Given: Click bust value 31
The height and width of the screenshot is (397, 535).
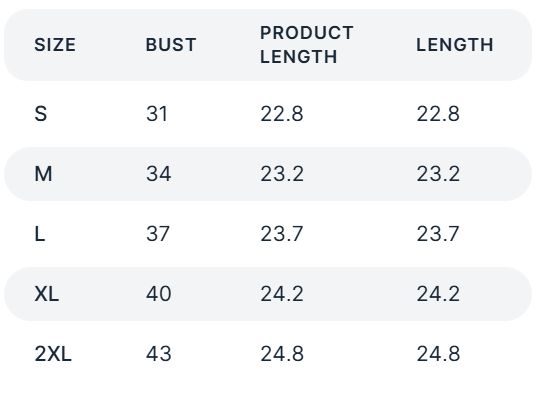Looking at the screenshot, I should click(157, 114).
